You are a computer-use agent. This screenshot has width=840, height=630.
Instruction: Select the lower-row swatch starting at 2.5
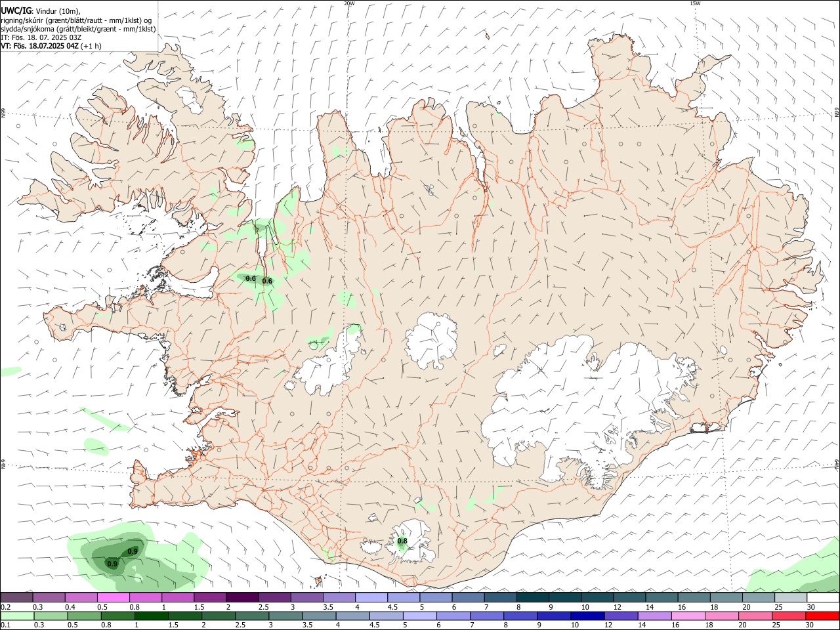251,616
